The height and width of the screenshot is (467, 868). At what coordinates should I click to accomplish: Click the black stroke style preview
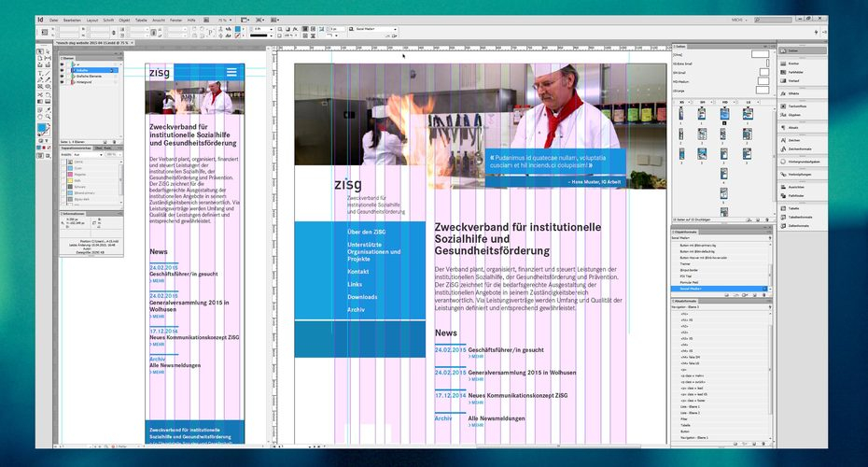[x=259, y=35]
